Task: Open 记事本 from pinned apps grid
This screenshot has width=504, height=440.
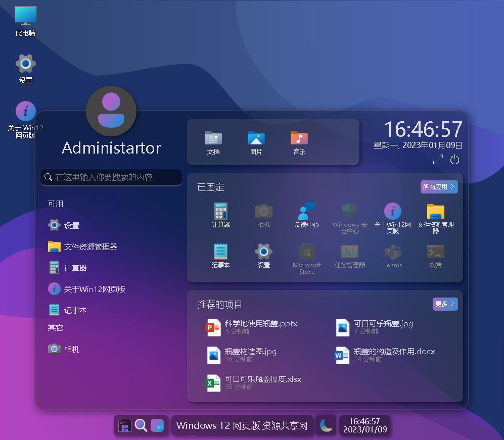Action: pos(221,255)
